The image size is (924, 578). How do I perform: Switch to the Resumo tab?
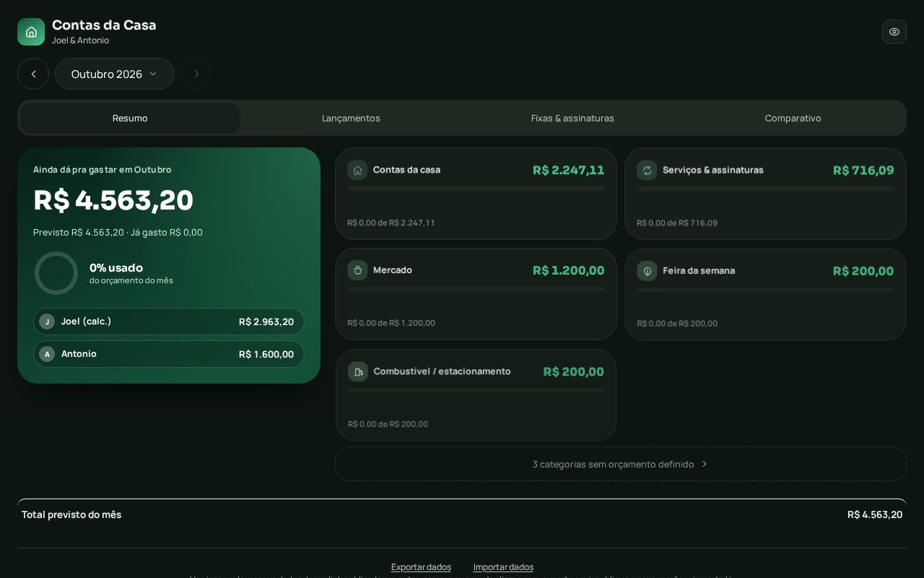[130, 118]
